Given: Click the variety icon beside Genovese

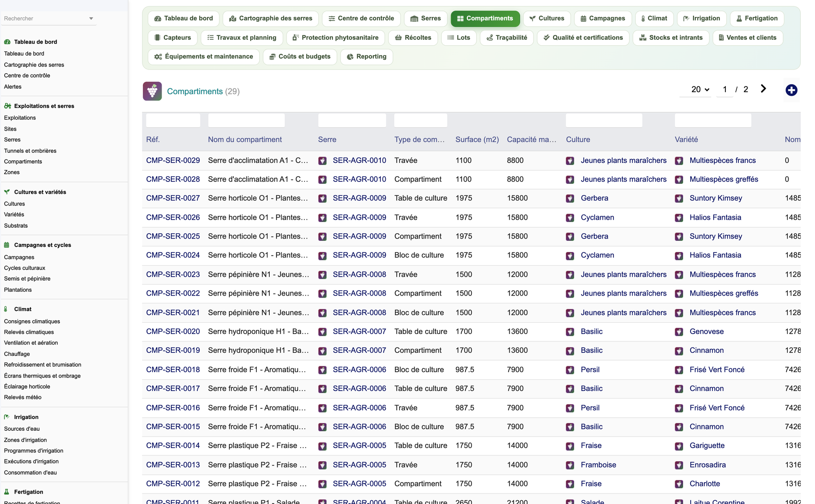Looking at the screenshot, I should (679, 332).
